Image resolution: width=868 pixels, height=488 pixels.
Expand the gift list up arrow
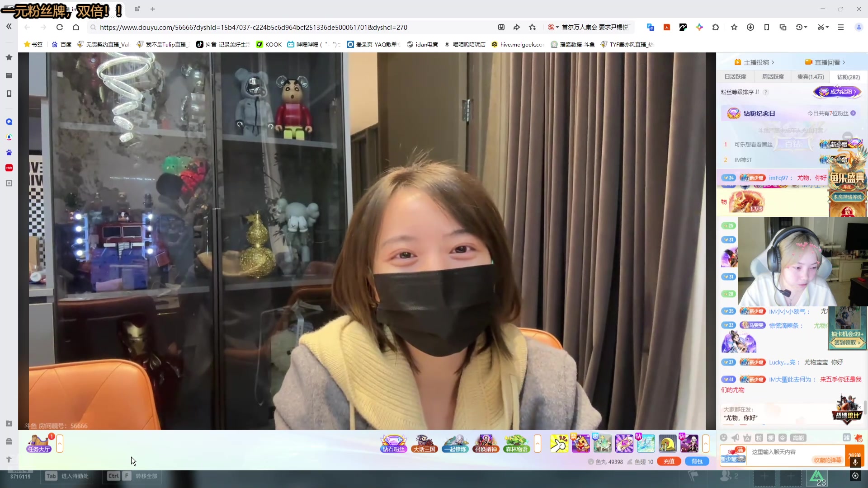[705, 443]
